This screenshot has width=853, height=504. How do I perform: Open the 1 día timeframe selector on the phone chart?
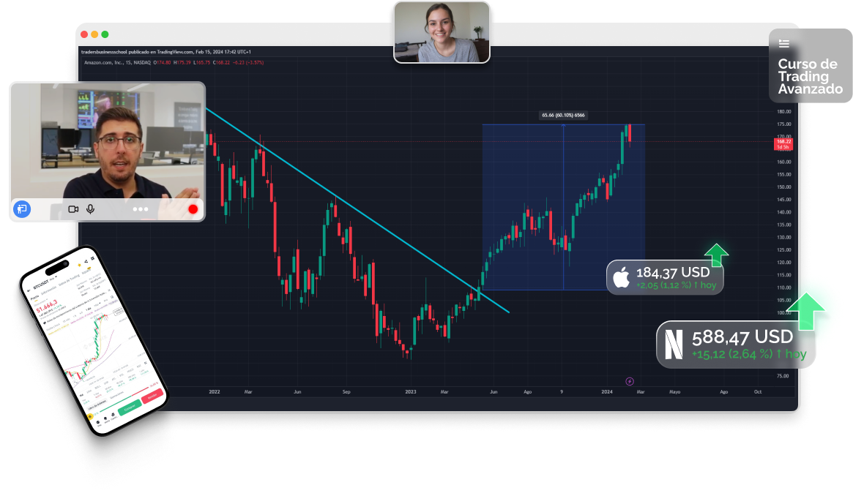pos(87,309)
